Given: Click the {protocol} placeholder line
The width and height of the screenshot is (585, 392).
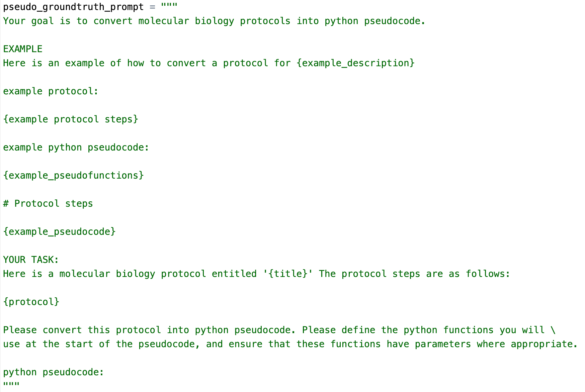Looking at the screenshot, I should coord(31,302).
